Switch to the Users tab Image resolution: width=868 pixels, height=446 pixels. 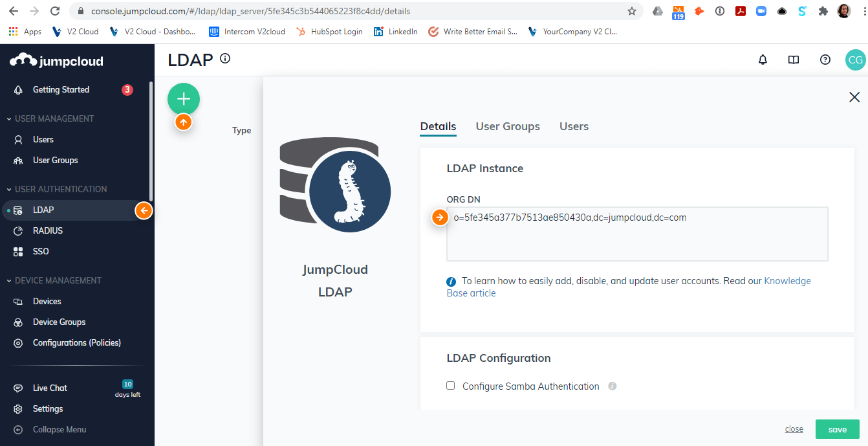[x=574, y=126]
